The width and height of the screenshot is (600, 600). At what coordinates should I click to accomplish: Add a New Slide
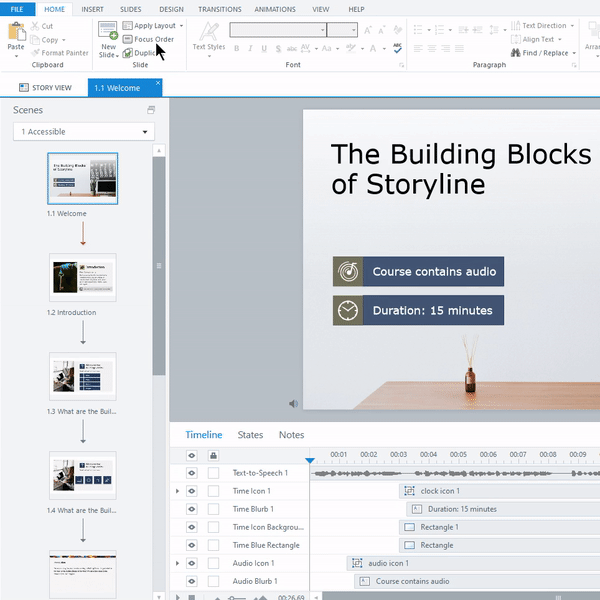pyautogui.click(x=108, y=40)
